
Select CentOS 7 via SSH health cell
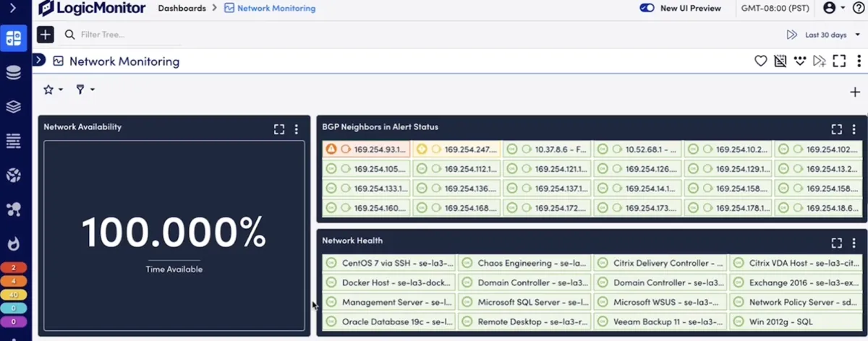[390, 263]
